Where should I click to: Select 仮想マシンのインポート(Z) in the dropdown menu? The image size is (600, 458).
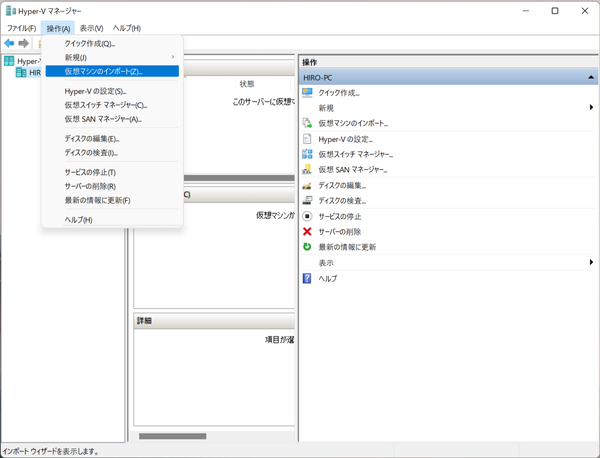point(112,71)
